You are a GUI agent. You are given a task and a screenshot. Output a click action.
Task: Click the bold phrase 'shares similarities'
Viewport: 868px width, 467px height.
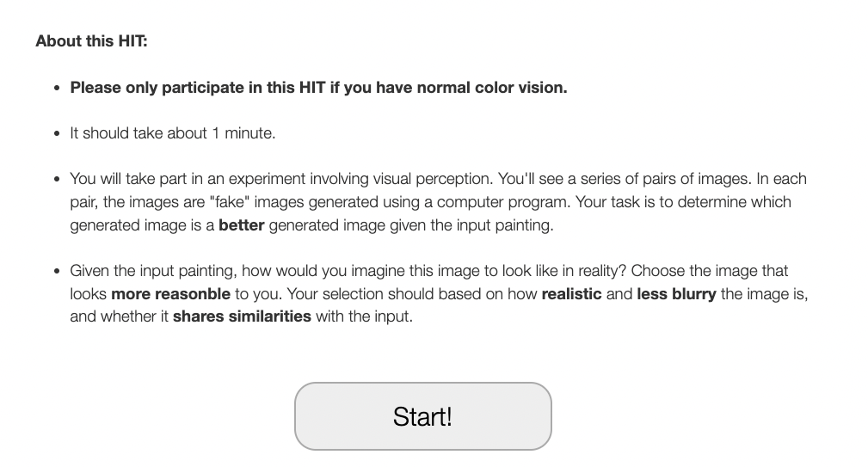click(x=242, y=316)
